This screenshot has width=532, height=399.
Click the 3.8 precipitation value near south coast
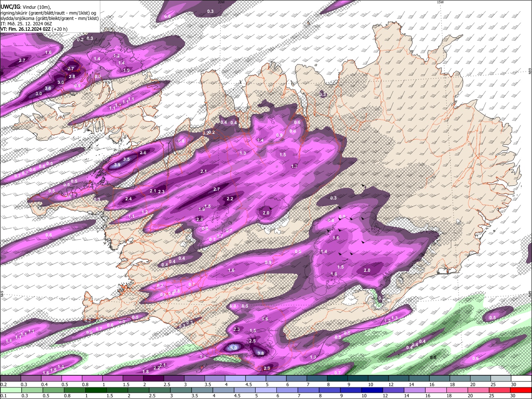tap(261, 353)
